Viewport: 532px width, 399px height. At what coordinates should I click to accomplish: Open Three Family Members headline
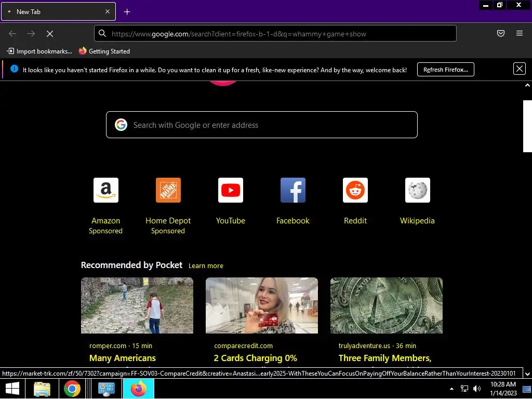(385, 358)
